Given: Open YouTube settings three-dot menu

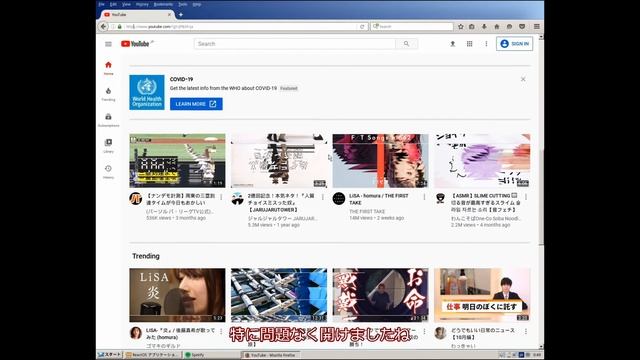Looking at the screenshot, I should click(x=486, y=44).
